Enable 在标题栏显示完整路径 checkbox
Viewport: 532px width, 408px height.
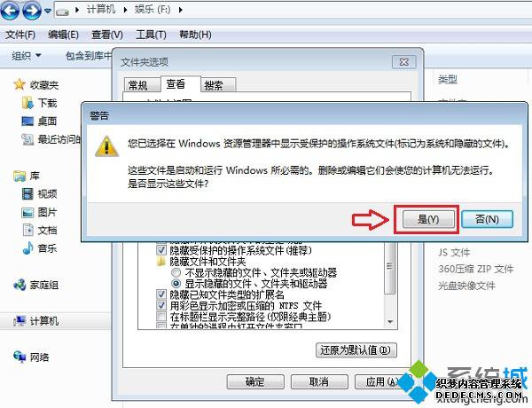coord(160,317)
